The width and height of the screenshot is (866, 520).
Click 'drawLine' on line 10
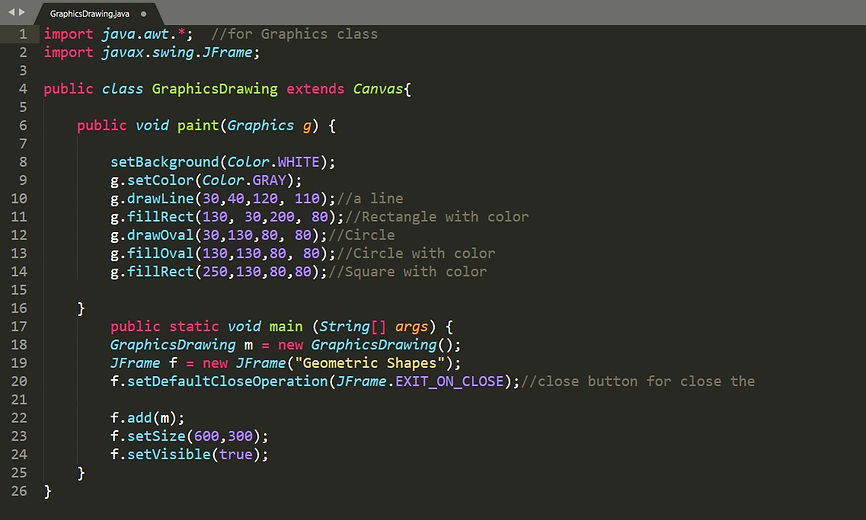[160, 199]
